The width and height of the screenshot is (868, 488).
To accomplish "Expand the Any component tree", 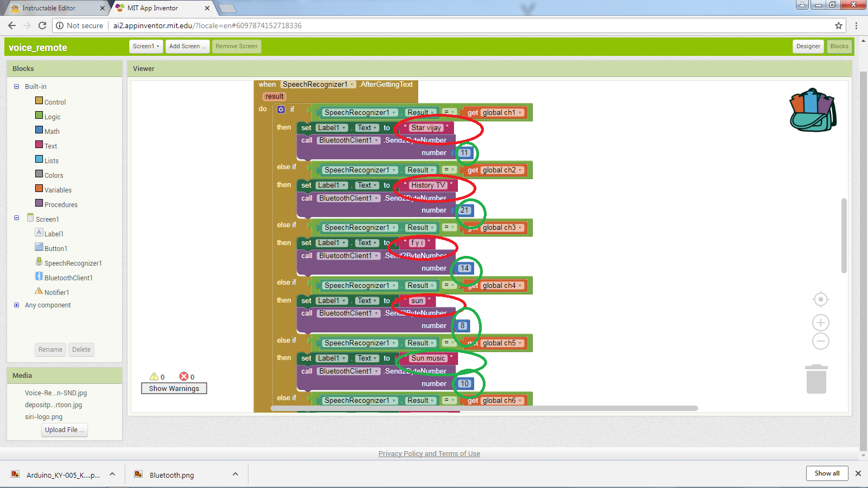I will point(16,305).
